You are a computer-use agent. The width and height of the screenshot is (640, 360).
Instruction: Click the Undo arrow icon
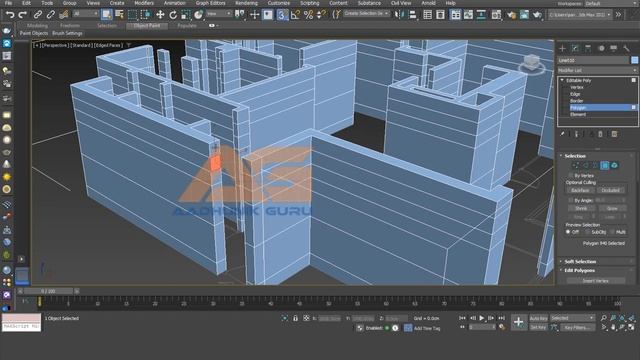(x=10, y=15)
